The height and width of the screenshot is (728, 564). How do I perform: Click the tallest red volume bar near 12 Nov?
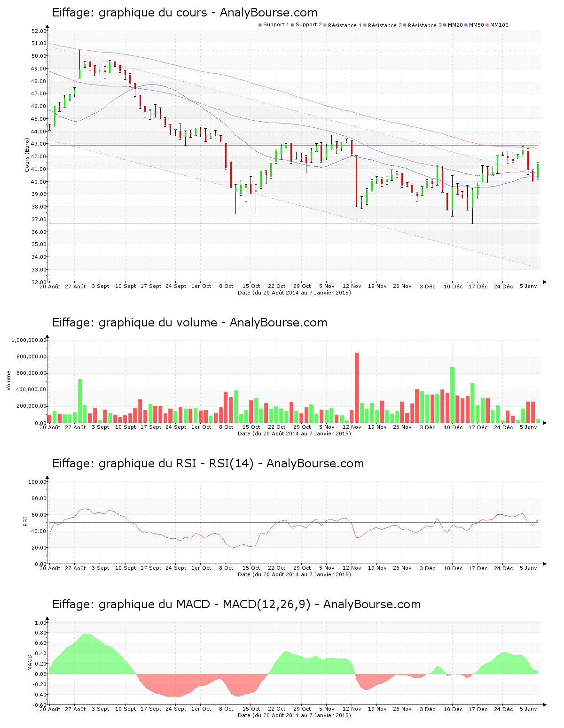click(x=357, y=388)
